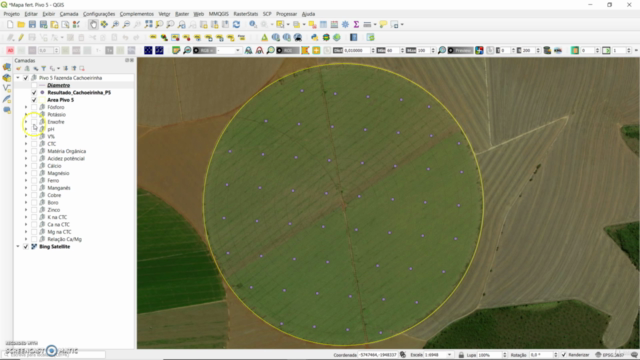This screenshot has width=640, height=360.
Task: Select the Identify Features tool
Action: click(x=253, y=25)
